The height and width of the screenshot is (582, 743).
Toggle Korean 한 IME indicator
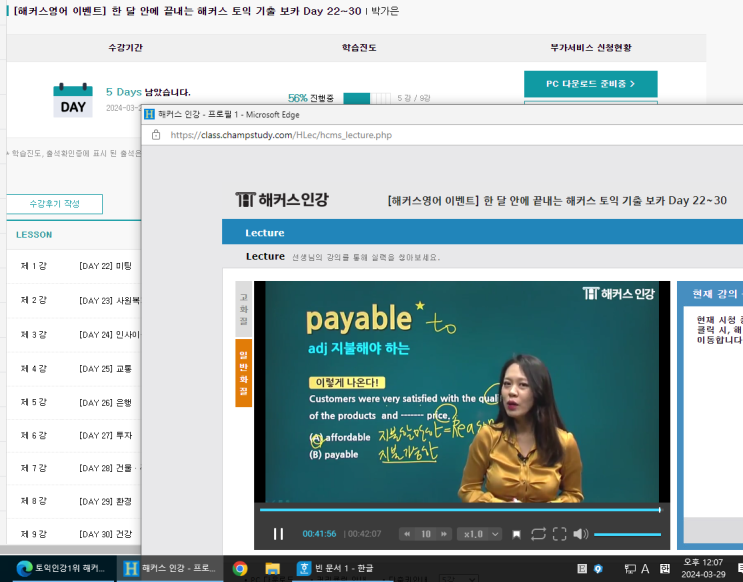(665, 568)
